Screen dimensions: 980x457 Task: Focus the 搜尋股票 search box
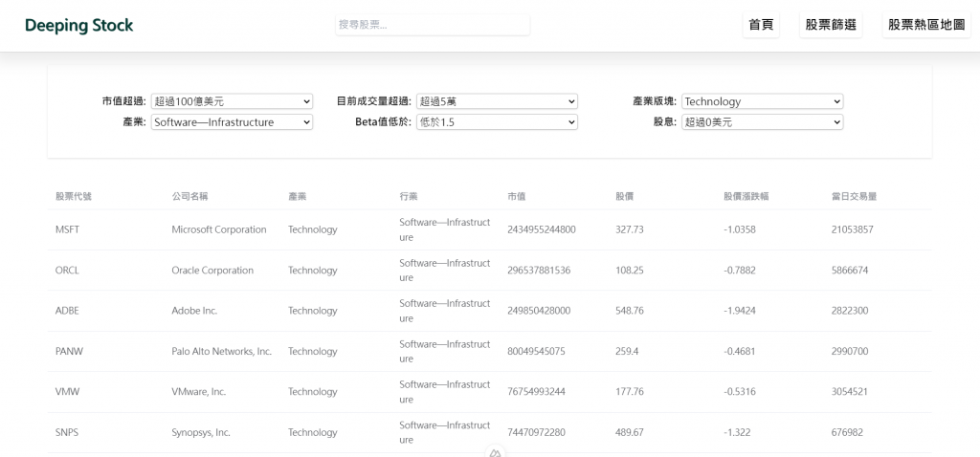point(433,25)
